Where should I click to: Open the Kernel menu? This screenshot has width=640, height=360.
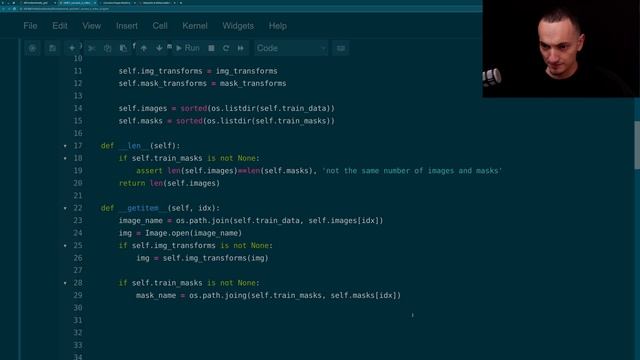[x=195, y=26]
